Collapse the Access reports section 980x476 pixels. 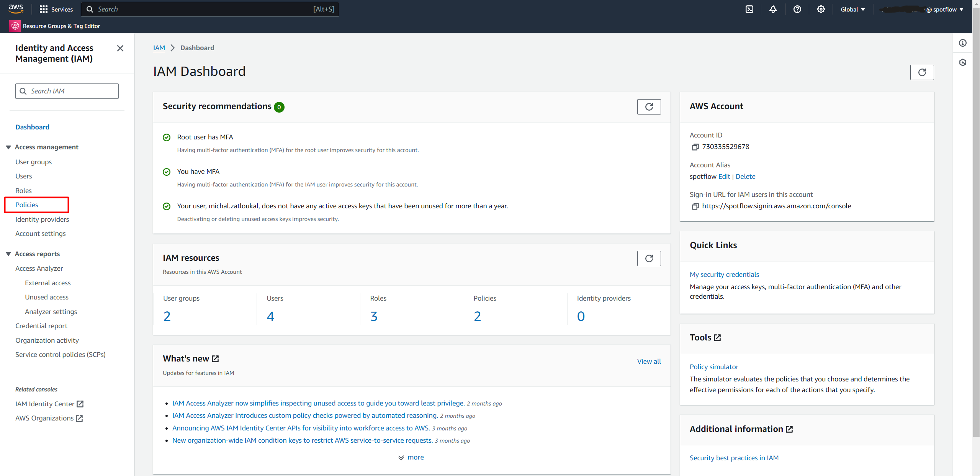pyautogui.click(x=8, y=254)
